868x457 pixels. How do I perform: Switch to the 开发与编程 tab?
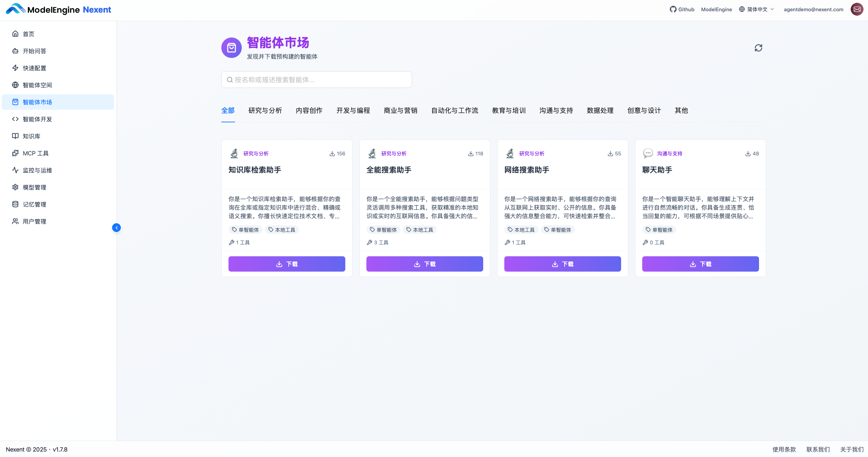[353, 110]
